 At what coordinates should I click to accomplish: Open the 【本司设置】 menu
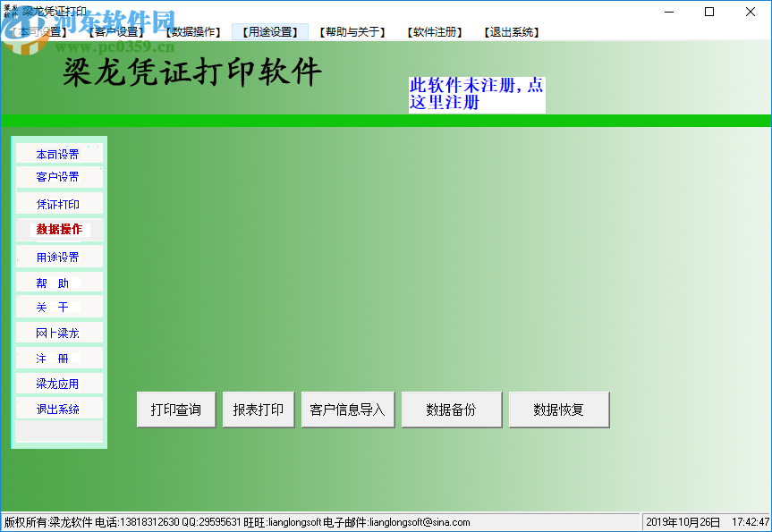[x=38, y=31]
